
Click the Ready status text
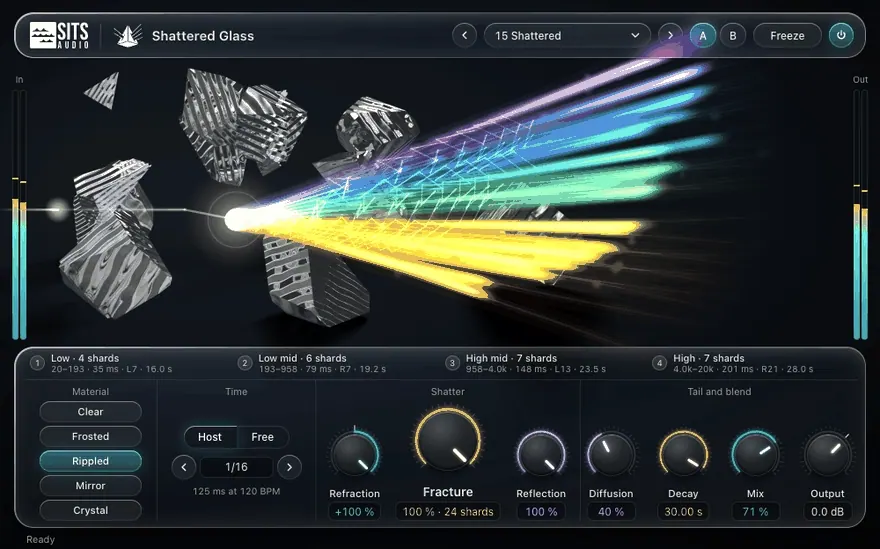tap(40, 539)
